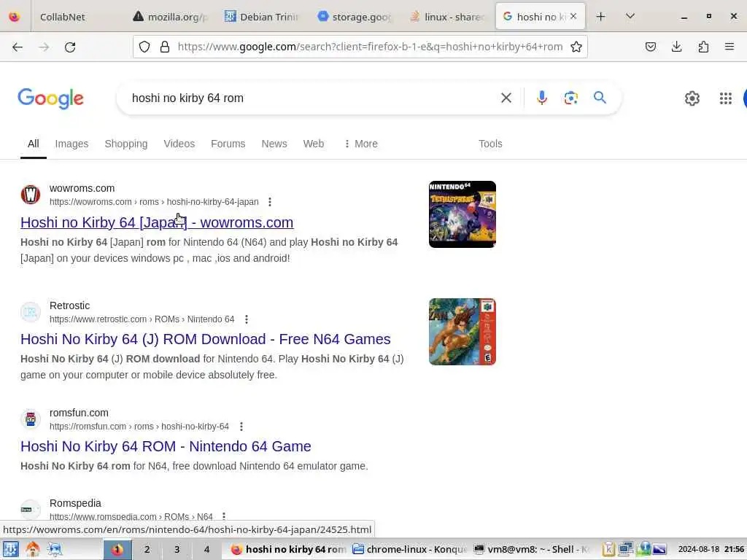Open Hoshi No Kirby 64 ROM - Nintendo 64 Game
The height and width of the screenshot is (560, 747).
166,446
